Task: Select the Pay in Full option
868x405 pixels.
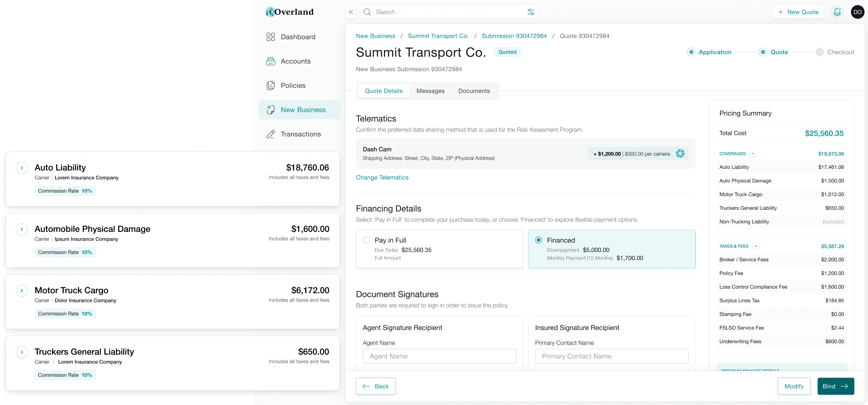Action: [366, 240]
